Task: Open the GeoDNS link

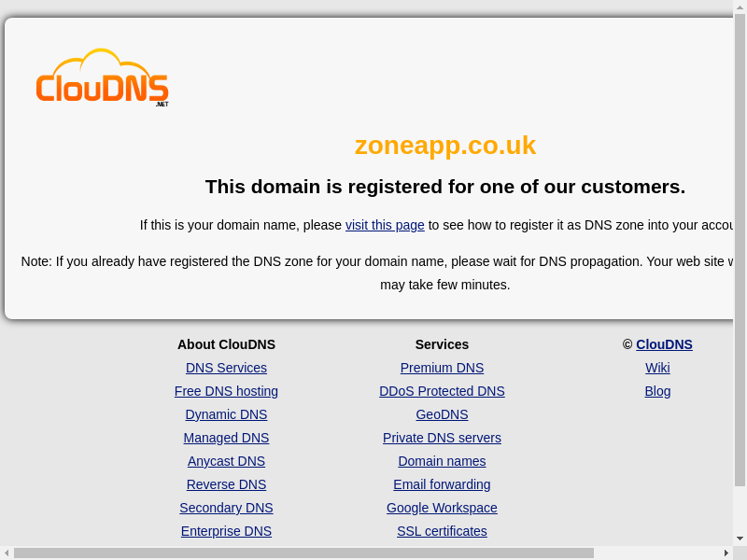Action: (x=442, y=414)
